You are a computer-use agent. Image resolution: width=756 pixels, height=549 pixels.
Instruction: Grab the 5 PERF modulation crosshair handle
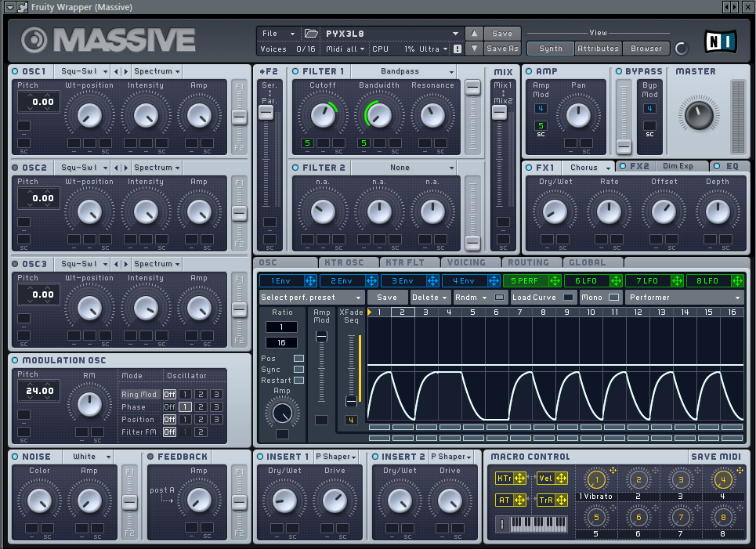[555, 280]
